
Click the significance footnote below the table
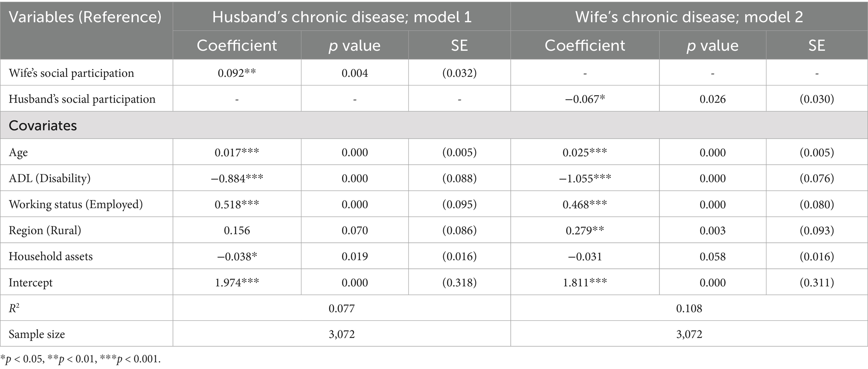[81, 359]
